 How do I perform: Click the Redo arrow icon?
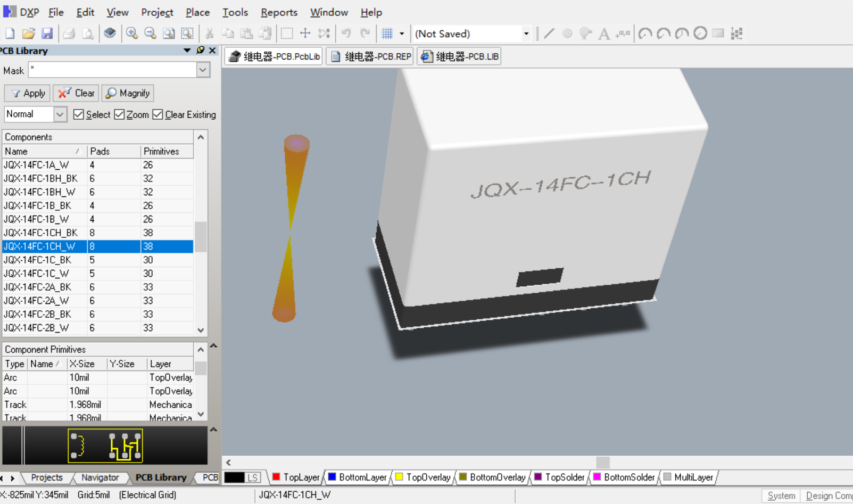tap(365, 34)
